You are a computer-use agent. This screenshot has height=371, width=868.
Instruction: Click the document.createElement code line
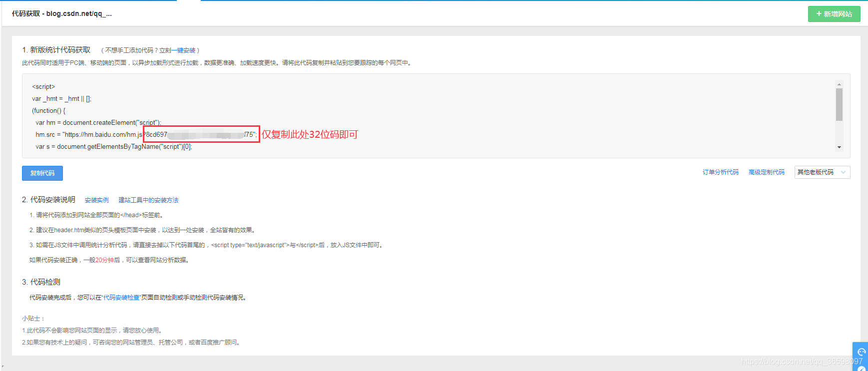pos(98,122)
